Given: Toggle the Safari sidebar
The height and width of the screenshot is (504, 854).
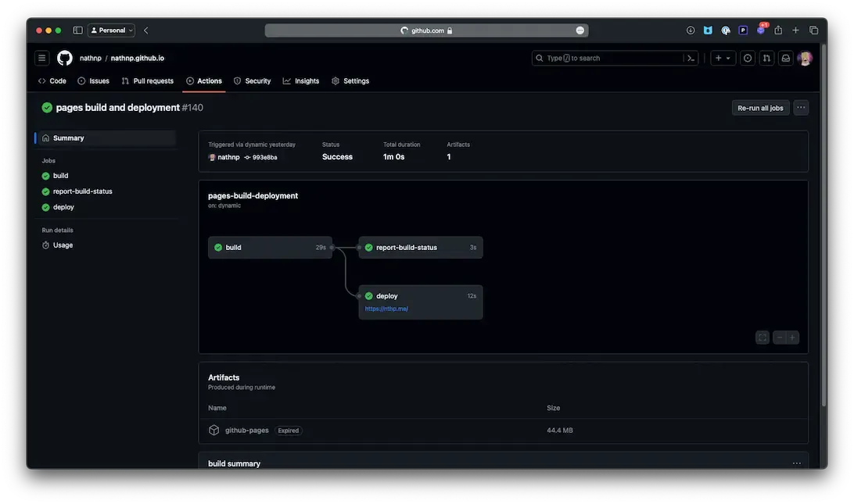Looking at the screenshot, I should point(77,30).
